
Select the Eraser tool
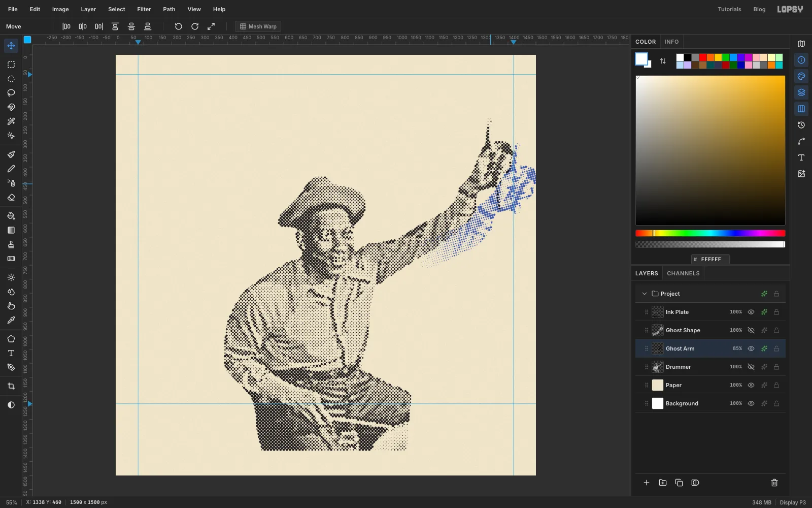click(11, 198)
